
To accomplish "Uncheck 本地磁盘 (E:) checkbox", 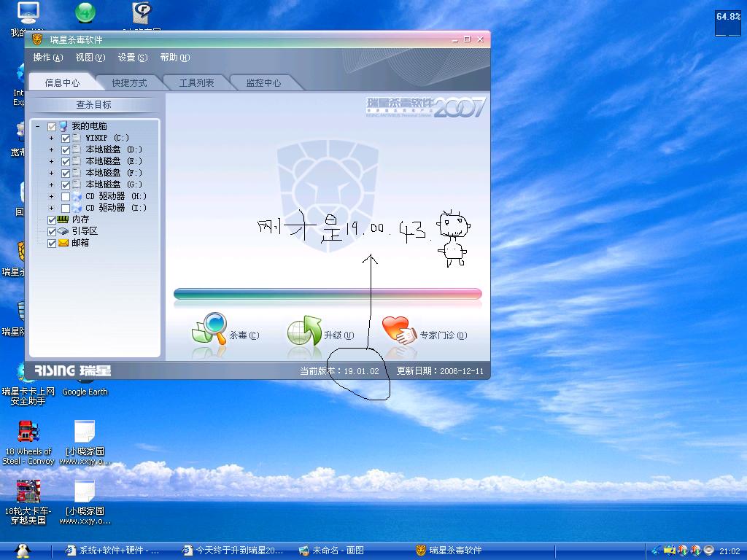I will coord(66,162).
